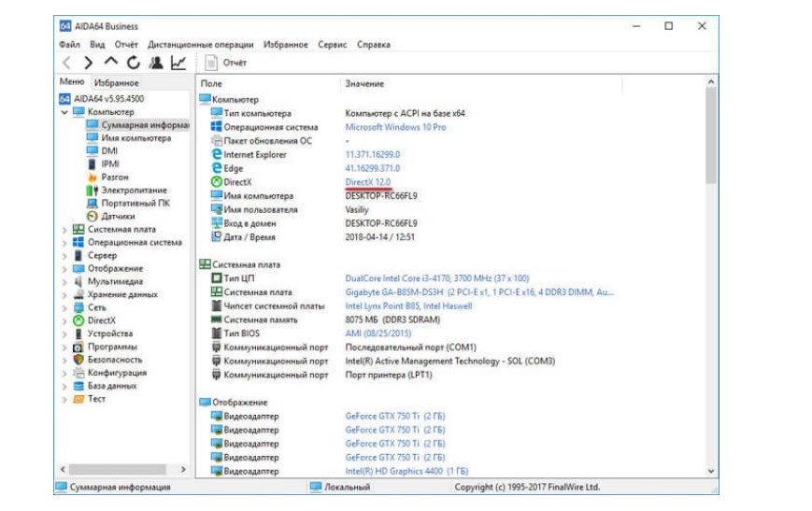The image size is (812, 511).
Task: Select the DESKTOP-RC66FL9 Имя компьютера value
Action: point(381,195)
